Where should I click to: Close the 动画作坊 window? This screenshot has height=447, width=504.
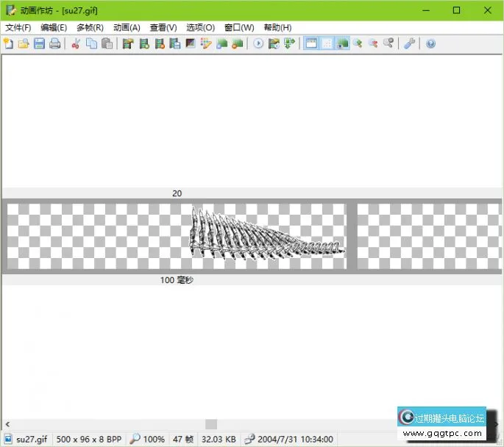click(x=488, y=10)
